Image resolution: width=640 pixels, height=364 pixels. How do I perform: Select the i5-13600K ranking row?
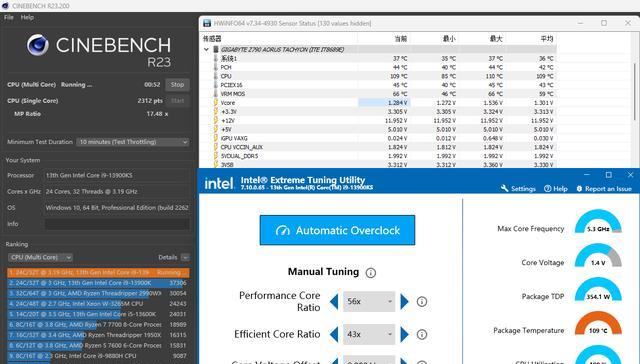tap(98, 314)
